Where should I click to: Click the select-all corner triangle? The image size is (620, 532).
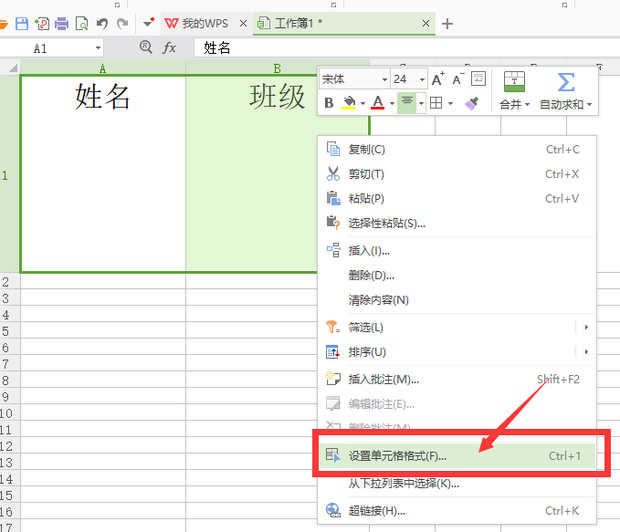[13, 68]
